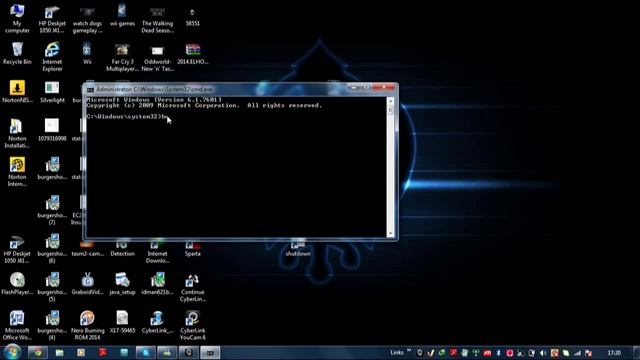The height and width of the screenshot is (360, 640).
Task: Expand the Links toolbar chevron
Action: [x=409, y=351]
